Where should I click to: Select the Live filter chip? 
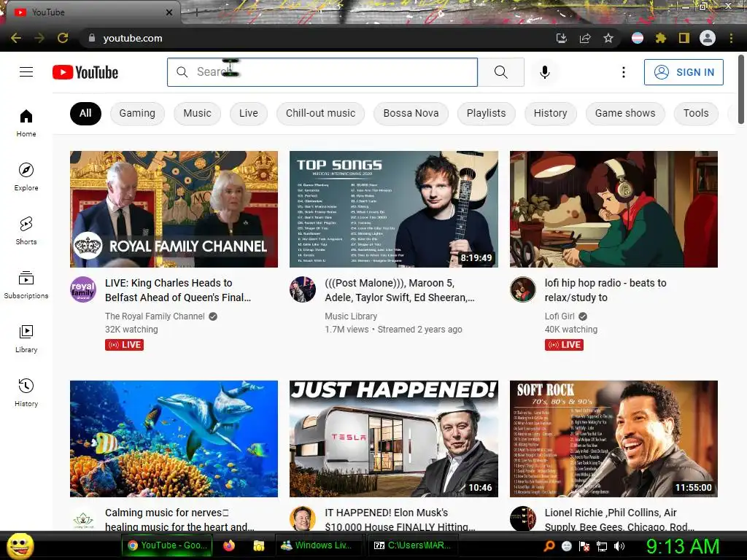tap(248, 113)
